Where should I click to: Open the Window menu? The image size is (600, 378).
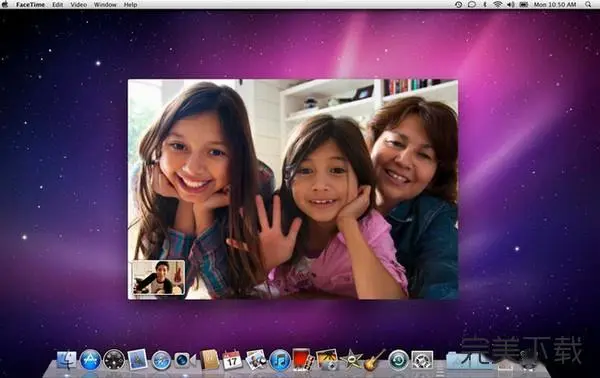[105, 5]
